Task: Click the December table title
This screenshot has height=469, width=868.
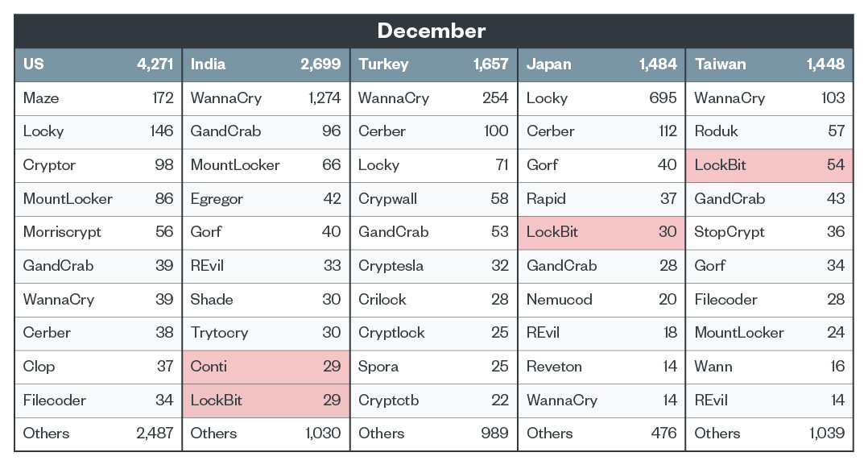Action: pos(432,31)
